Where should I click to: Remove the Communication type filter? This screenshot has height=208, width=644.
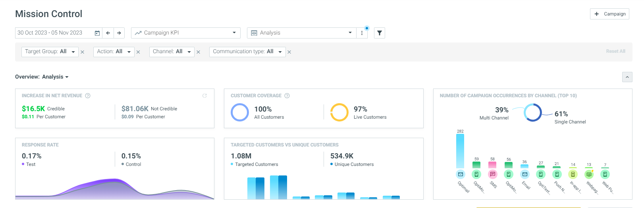point(289,52)
